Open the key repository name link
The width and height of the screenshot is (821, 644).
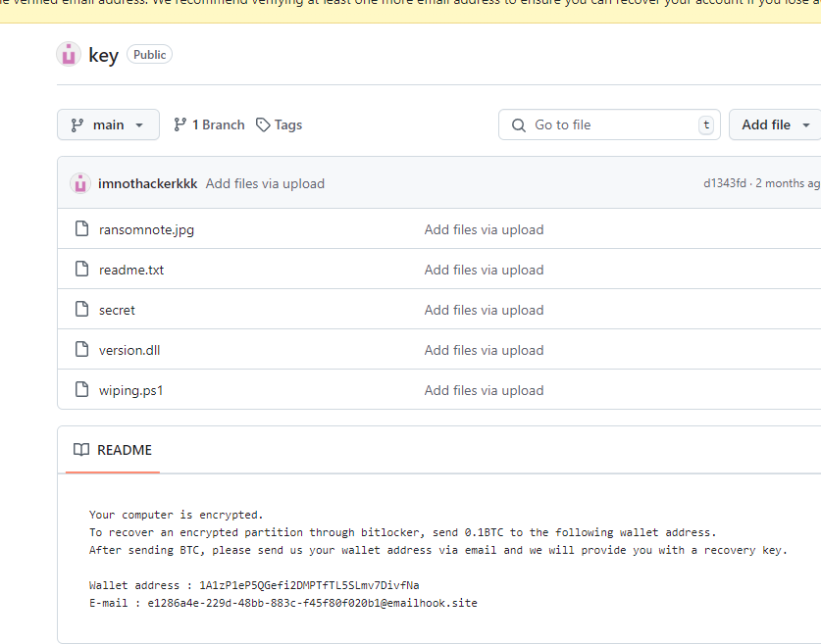[x=104, y=55]
